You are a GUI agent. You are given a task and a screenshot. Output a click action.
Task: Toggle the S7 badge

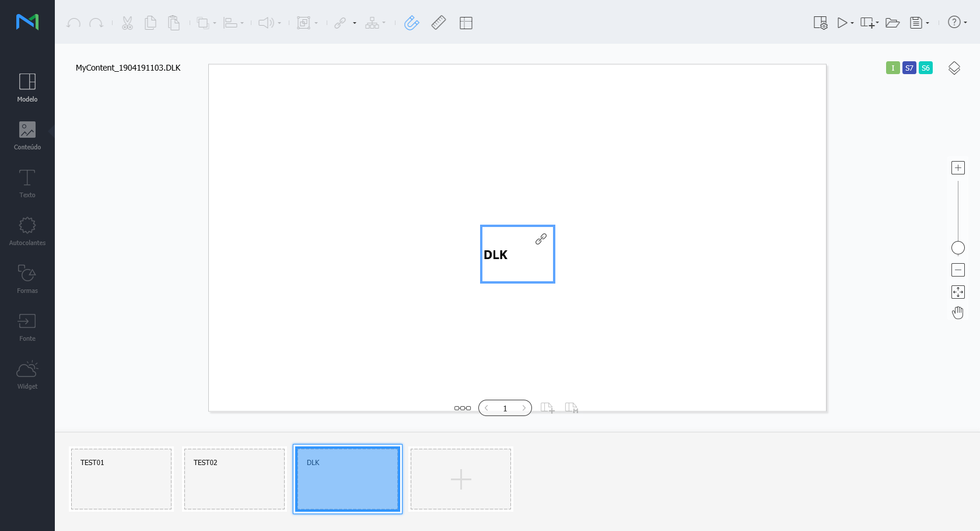(909, 68)
